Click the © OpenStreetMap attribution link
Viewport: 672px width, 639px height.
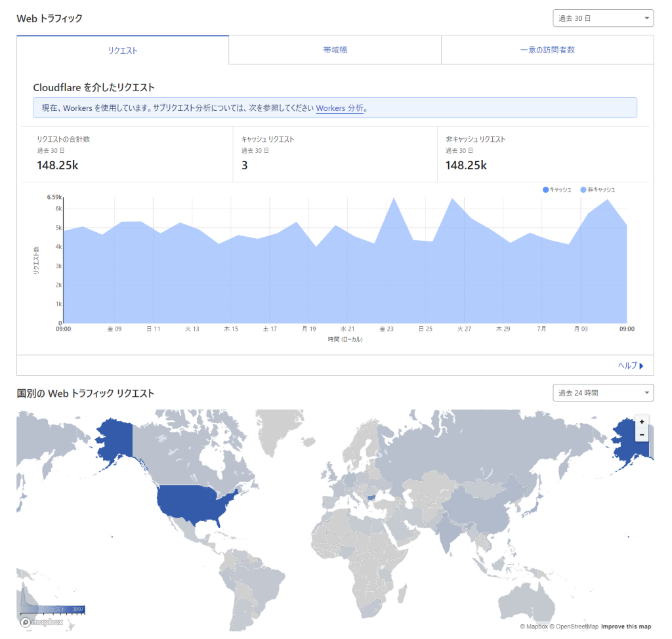coord(574,627)
